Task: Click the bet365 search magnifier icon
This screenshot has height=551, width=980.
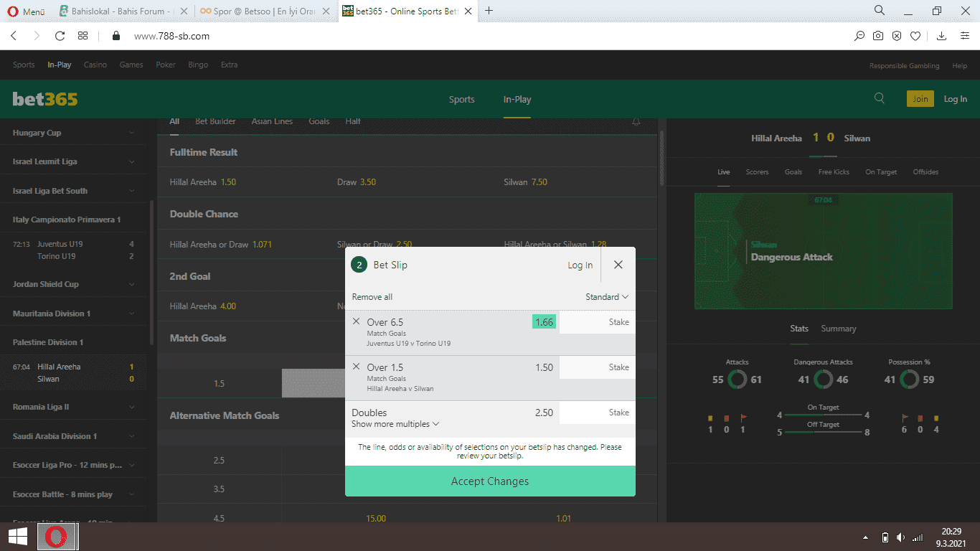Action: point(880,99)
